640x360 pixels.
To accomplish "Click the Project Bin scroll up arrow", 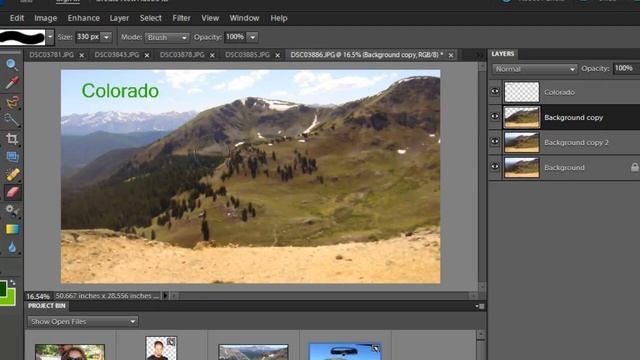I will [481, 335].
